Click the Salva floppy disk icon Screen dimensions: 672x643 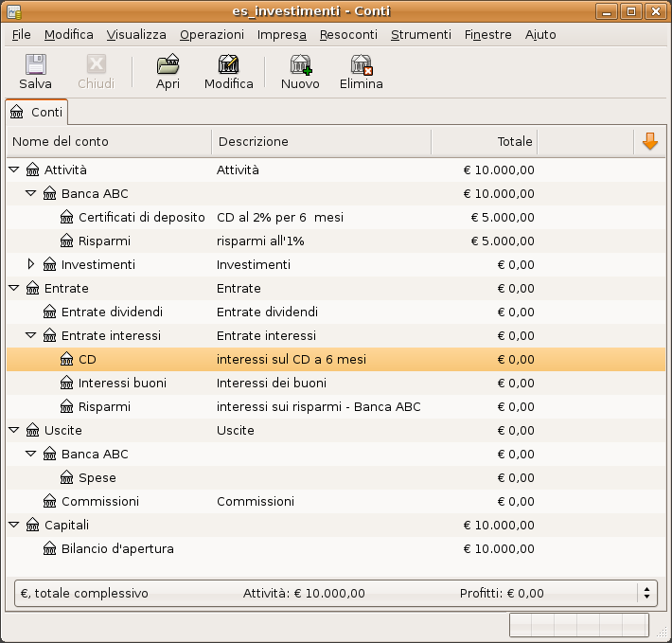pyautogui.click(x=35, y=65)
